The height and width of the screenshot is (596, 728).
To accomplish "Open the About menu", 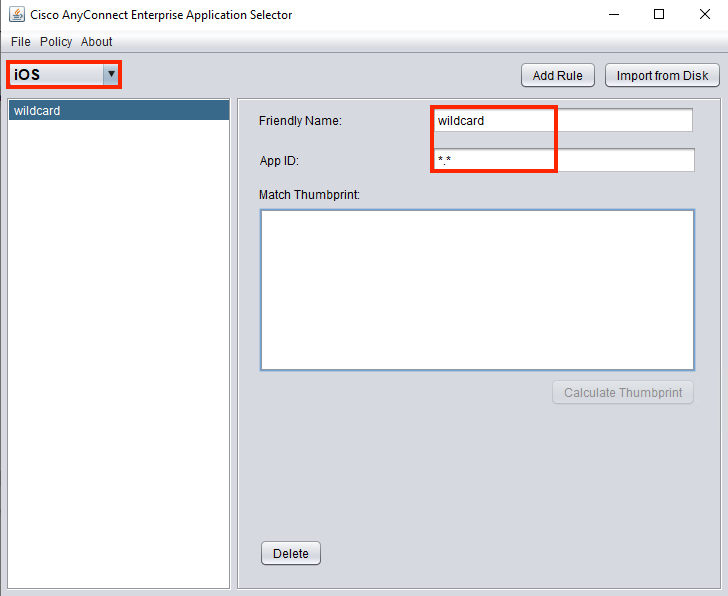I will point(97,42).
